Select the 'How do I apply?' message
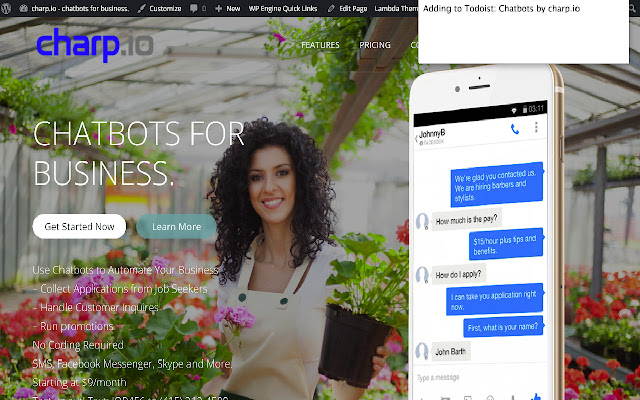This screenshot has height=400, width=640. click(x=458, y=274)
